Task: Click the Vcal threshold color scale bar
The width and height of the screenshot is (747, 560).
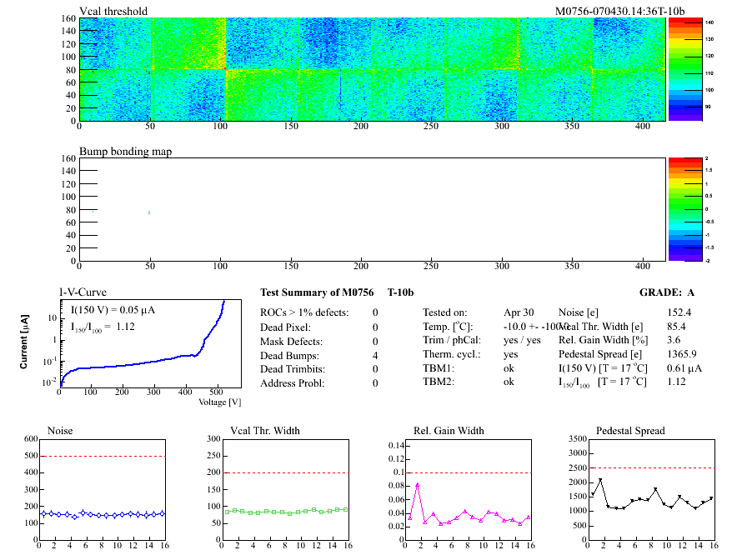Action: coord(684,68)
